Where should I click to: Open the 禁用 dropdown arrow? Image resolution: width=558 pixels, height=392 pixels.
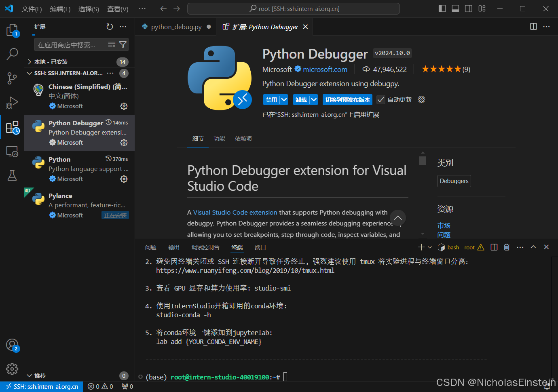point(284,99)
